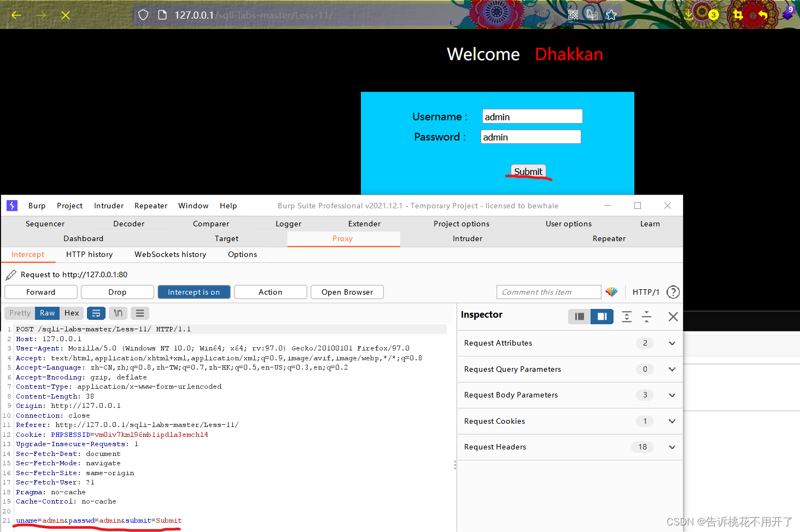Click the browser back arrow
Image resolution: width=800 pixels, height=532 pixels.
coord(16,15)
